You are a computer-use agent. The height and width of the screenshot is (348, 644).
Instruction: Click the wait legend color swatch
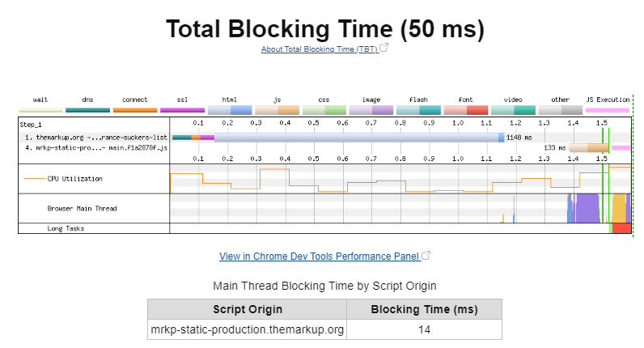click(x=40, y=109)
